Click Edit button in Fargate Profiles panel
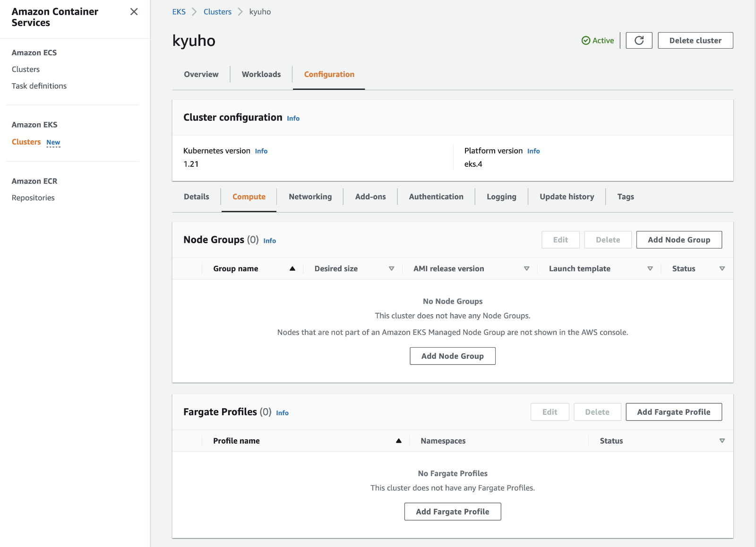Image resolution: width=756 pixels, height=547 pixels. point(550,412)
